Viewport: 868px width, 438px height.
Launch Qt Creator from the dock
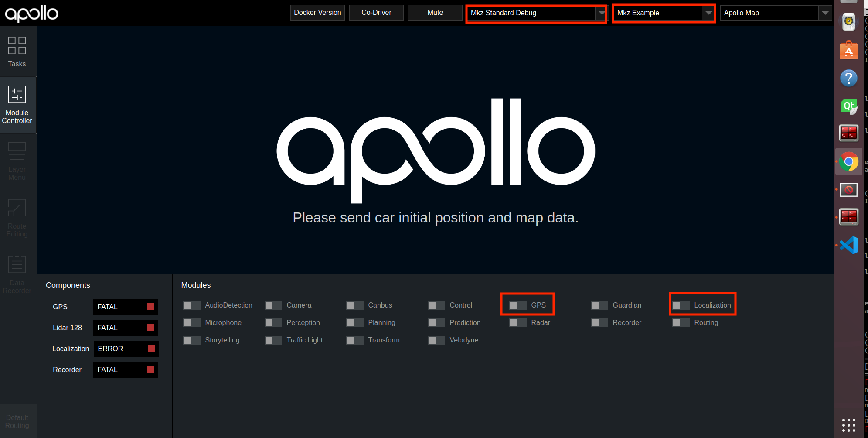pyautogui.click(x=848, y=106)
